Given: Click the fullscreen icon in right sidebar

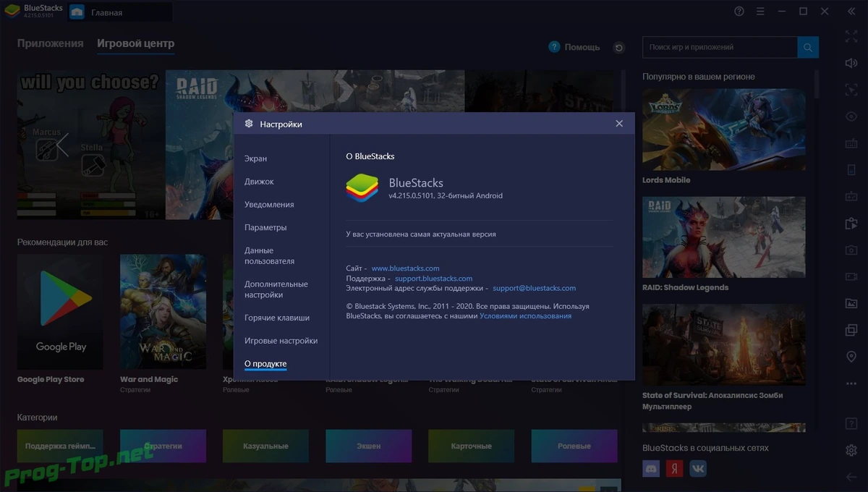Looking at the screenshot, I should pyautogui.click(x=851, y=35).
